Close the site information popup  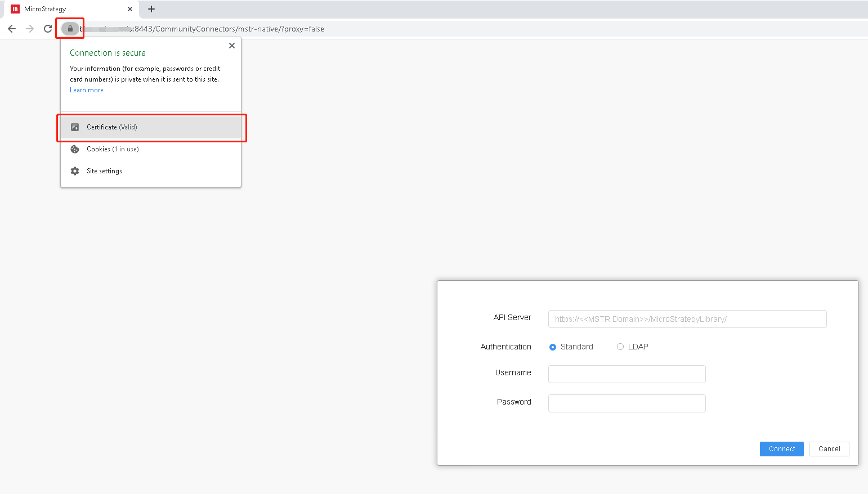[x=232, y=46]
